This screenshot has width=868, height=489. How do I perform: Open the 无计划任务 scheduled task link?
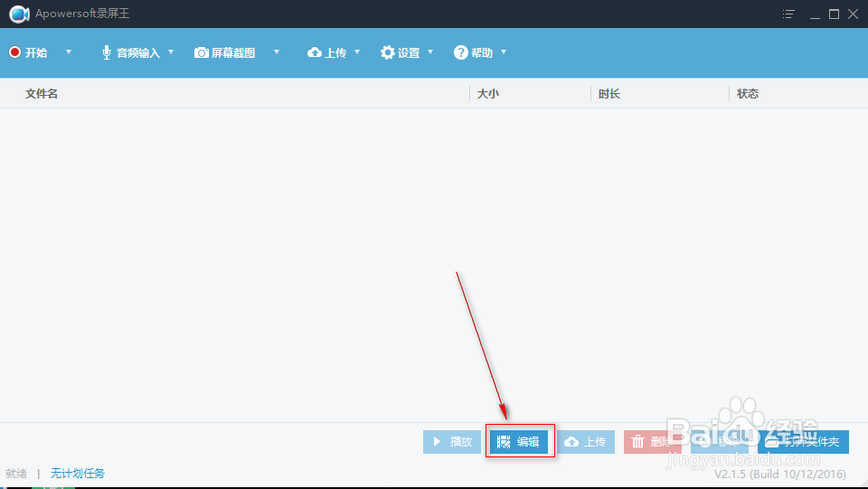coord(78,473)
